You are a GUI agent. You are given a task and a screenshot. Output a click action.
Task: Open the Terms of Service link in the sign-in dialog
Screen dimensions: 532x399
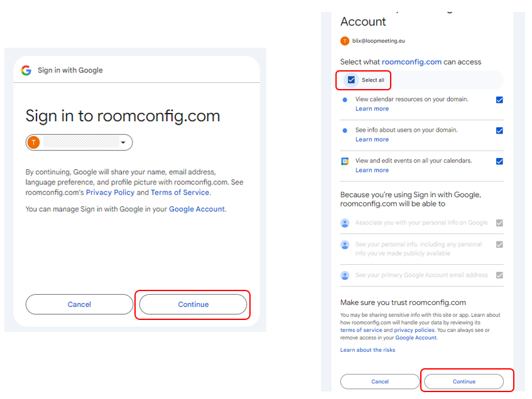pos(180,193)
